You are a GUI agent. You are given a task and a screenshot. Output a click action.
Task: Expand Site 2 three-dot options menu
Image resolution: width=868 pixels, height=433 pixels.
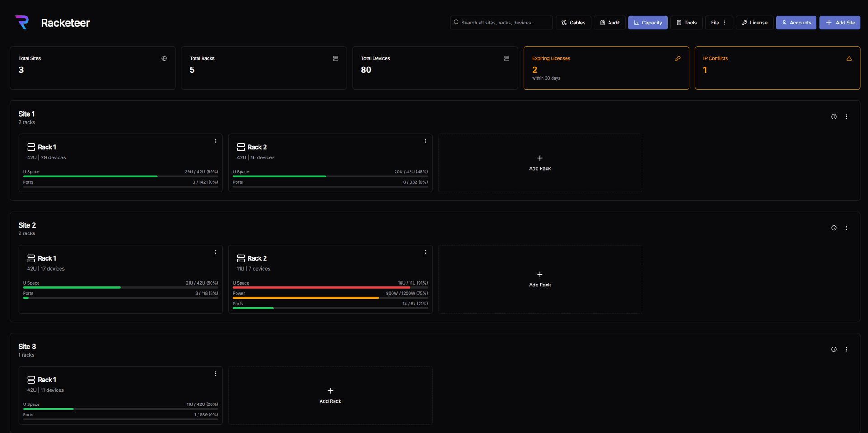[x=846, y=228]
